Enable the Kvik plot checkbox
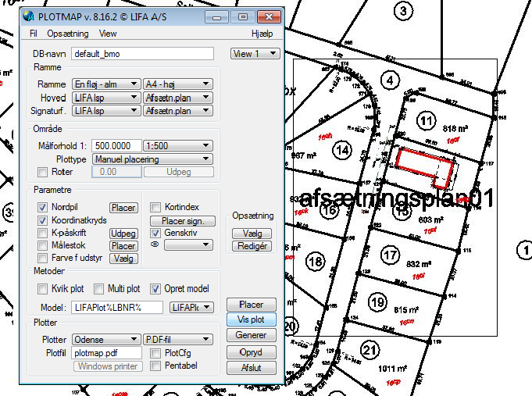Screen dimensions: 532x396 [x=42, y=289]
